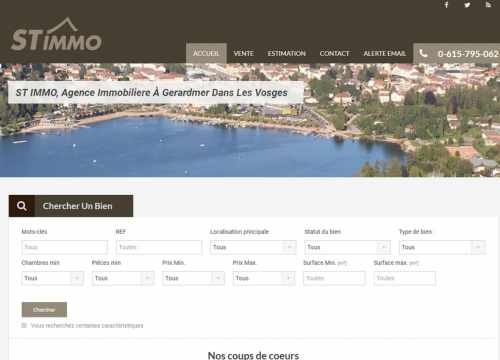Click the 'ST IMMO, Agence Immobiliere À Gerardmer' title banner
Screen dimensions: 500x360
point(156,92)
